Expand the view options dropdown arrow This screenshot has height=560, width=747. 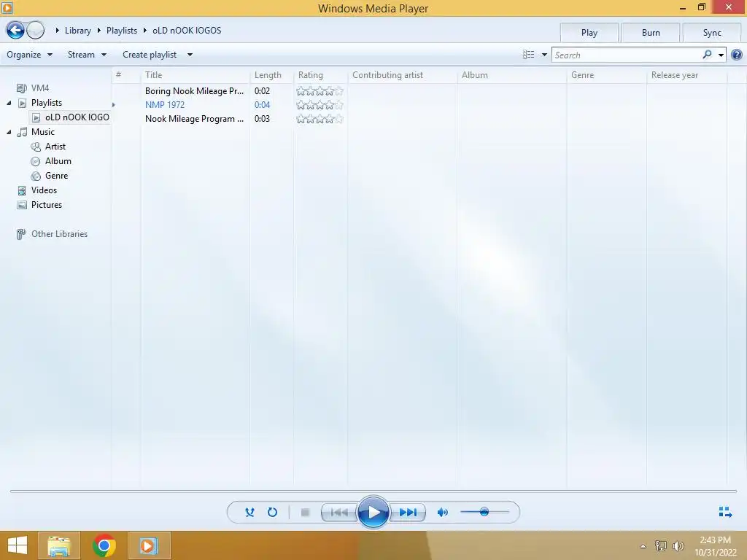544,55
